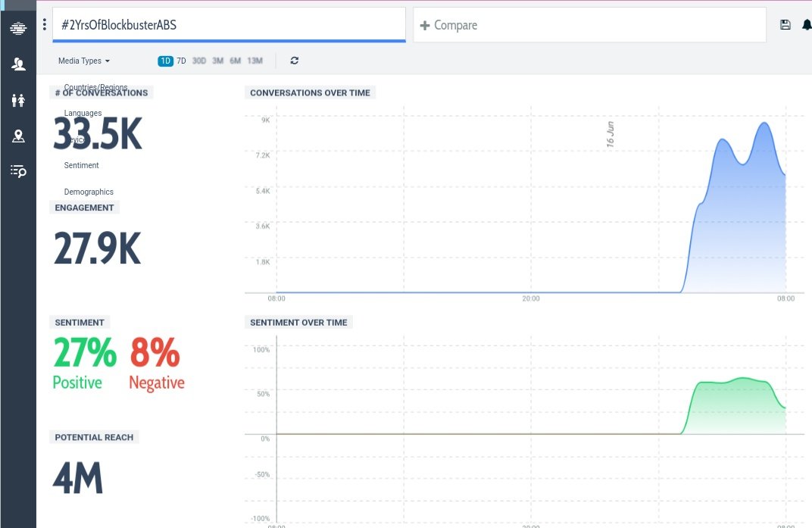Select the 1D time range

(x=165, y=61)
